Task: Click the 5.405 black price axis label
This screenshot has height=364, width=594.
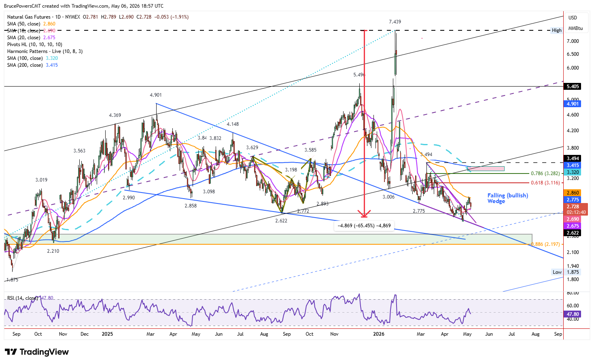Action: tap(573, 87)
